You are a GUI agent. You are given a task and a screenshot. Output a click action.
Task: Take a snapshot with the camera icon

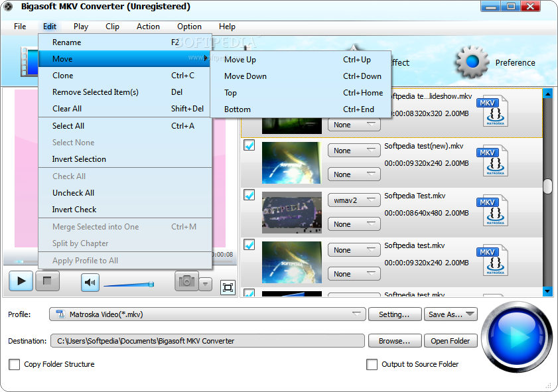186,281
